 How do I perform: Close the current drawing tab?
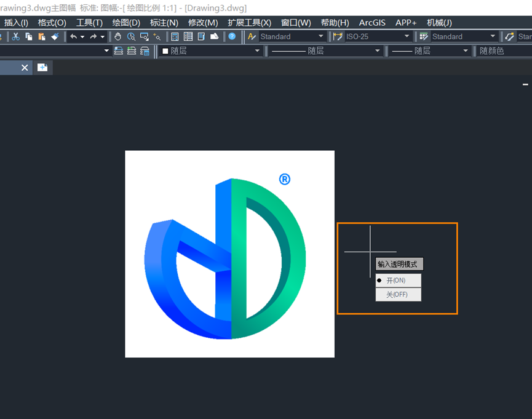(x=25, y=68)
